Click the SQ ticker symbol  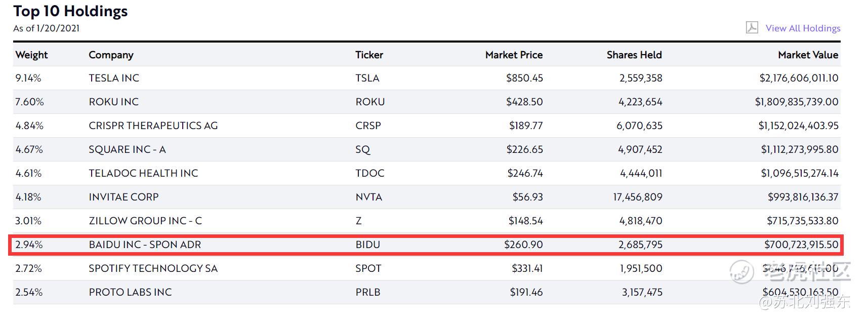tap(362, 149)
